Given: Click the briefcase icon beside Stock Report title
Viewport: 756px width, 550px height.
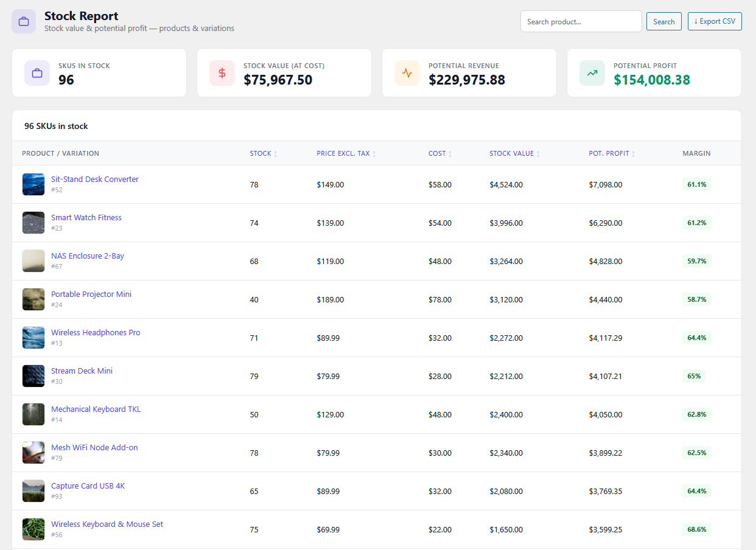Looking at the screenshot, I should [x=24, y=22].
